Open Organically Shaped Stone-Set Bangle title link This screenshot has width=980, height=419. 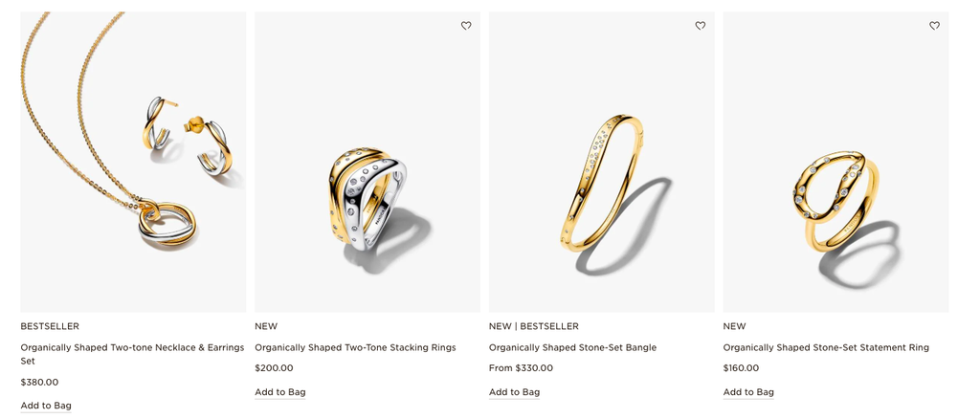[572, 348]
